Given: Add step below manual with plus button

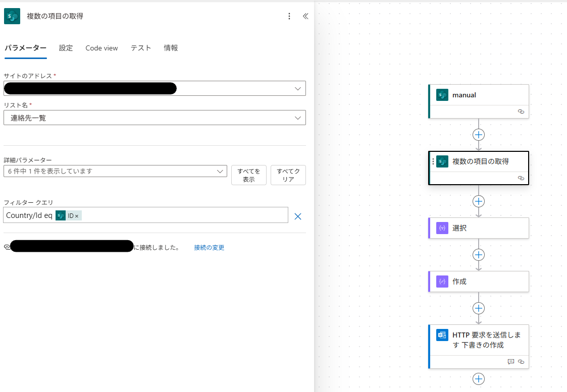Looking at the screenshot, I should coord(479,135).
